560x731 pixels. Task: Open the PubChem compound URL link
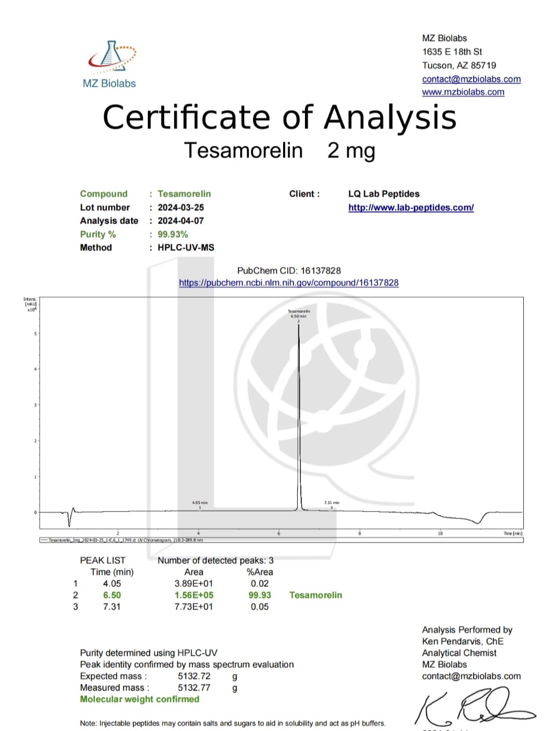tap(288, 283)
